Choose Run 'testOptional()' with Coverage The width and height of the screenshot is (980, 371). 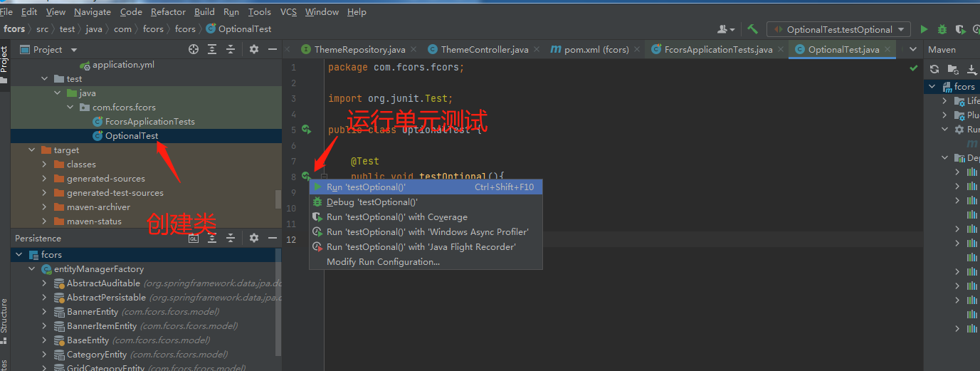click(x=426, y=217)
